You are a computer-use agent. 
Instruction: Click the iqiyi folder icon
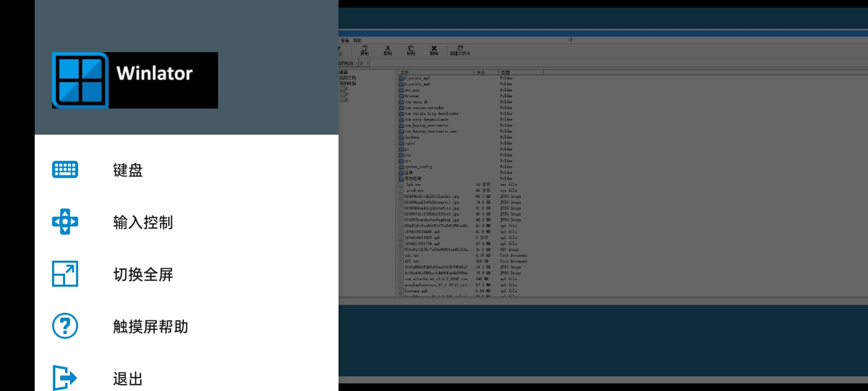[x=401, y=143]
